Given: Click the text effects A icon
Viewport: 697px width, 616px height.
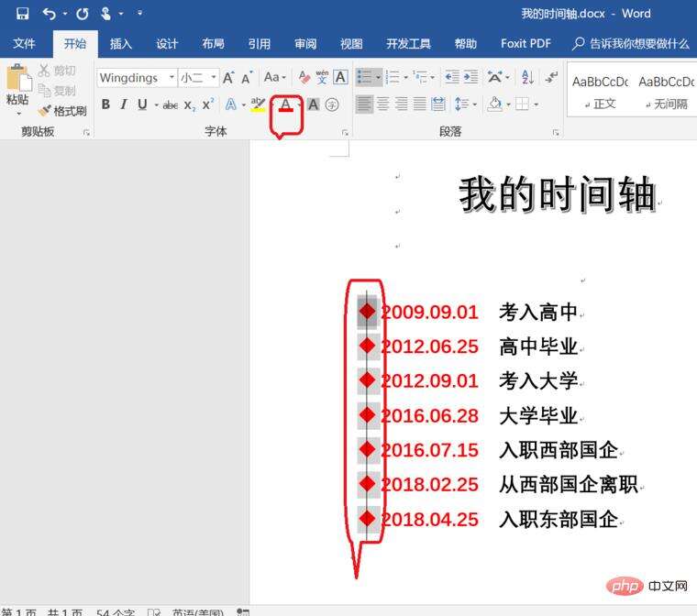Looking at the screenshot, I should coord(231,104).
